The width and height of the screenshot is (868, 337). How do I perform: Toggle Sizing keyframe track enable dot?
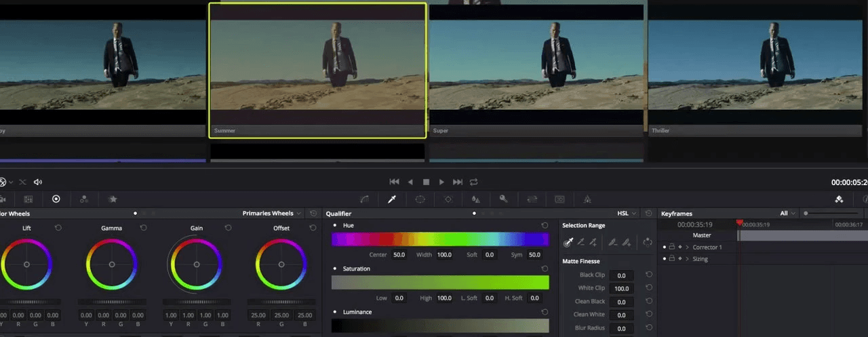(665, 258)
